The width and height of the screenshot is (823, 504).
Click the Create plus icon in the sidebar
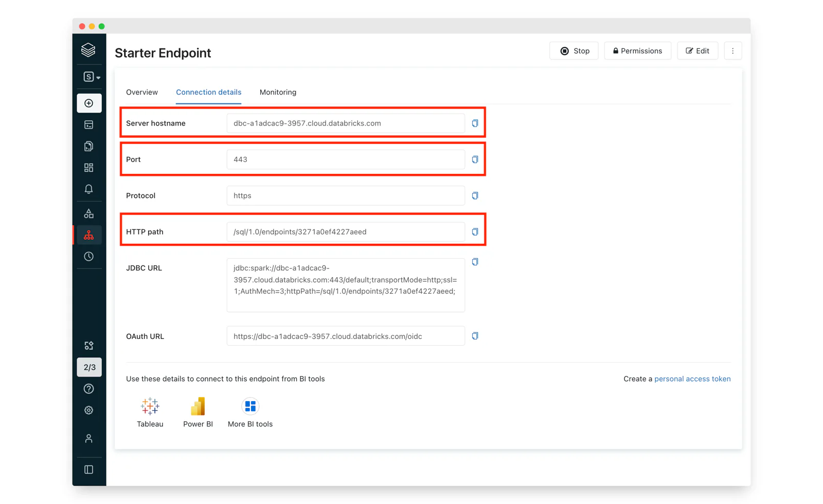click(x=89, y=103)
